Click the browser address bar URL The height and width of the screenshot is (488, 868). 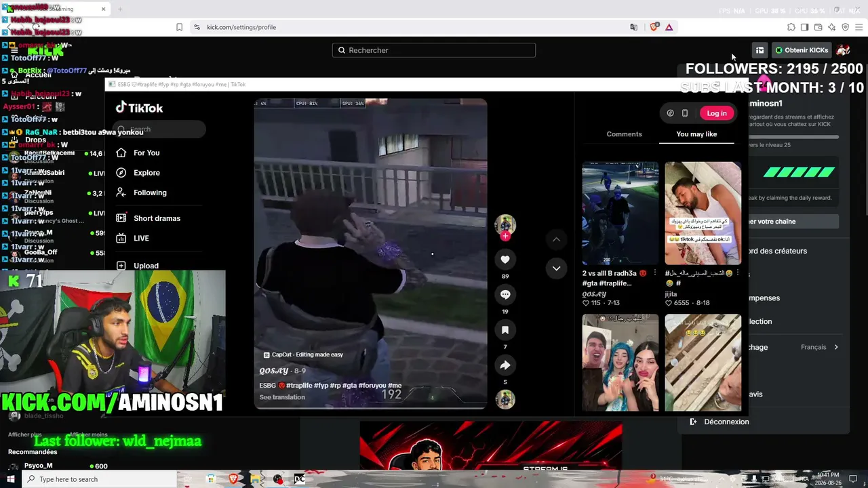tap(241, 27)
